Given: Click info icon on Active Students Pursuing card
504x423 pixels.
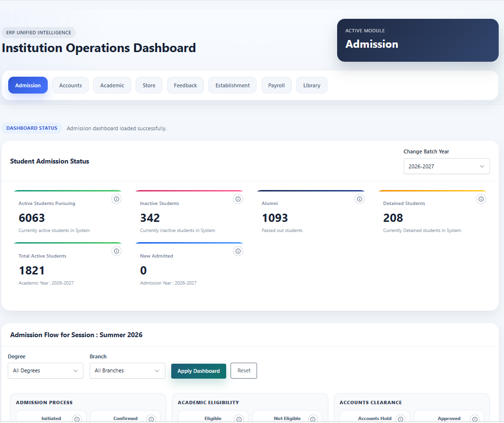Looking at the screenshot, I should click(116, 199).
